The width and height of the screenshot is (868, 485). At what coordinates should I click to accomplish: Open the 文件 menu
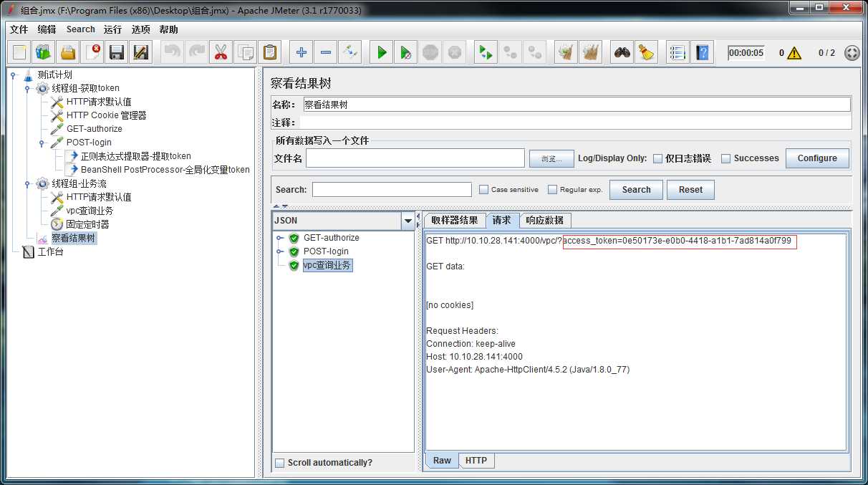click(19, 29)
